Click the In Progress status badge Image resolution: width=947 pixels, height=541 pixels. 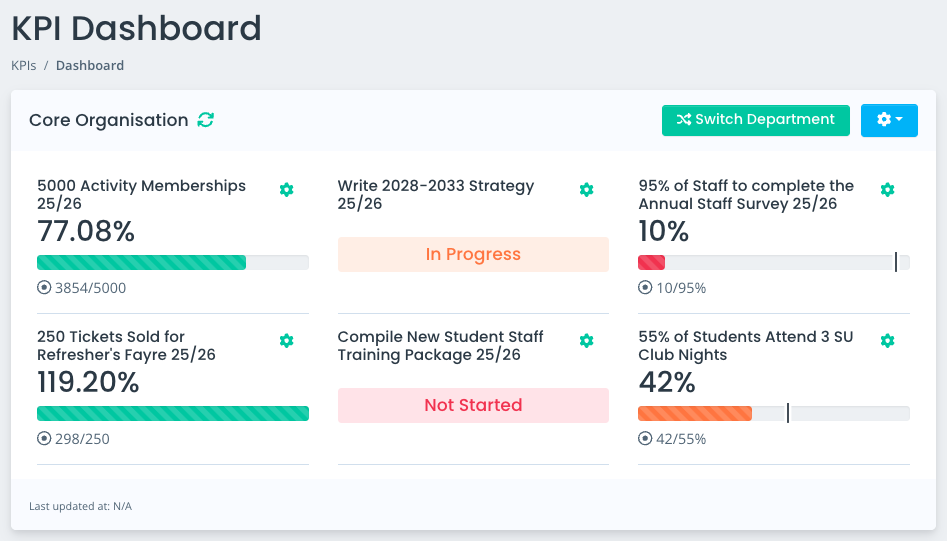pyautogui.click(x=473, y=254)
